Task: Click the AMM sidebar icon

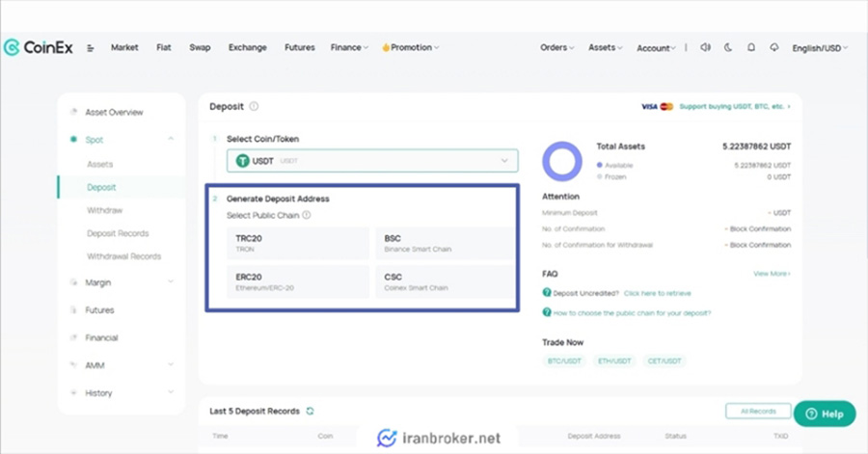Action: click(73, 365)
